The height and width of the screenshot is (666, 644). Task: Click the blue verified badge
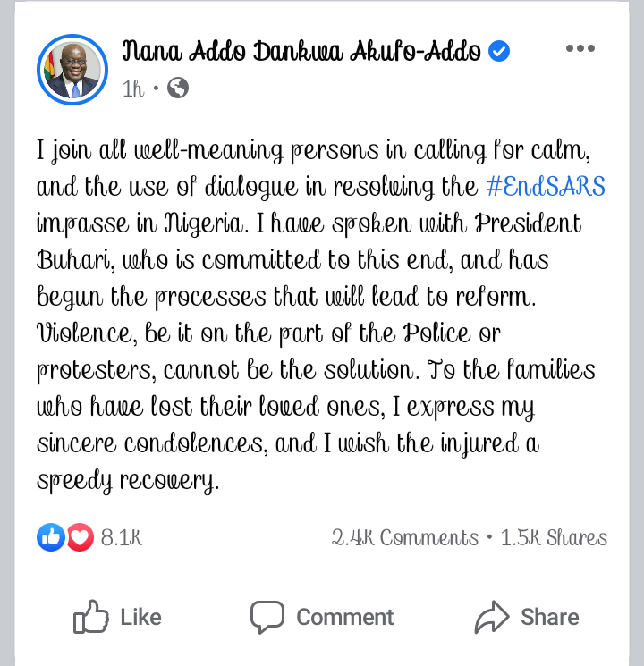click(x=499, y=52)
